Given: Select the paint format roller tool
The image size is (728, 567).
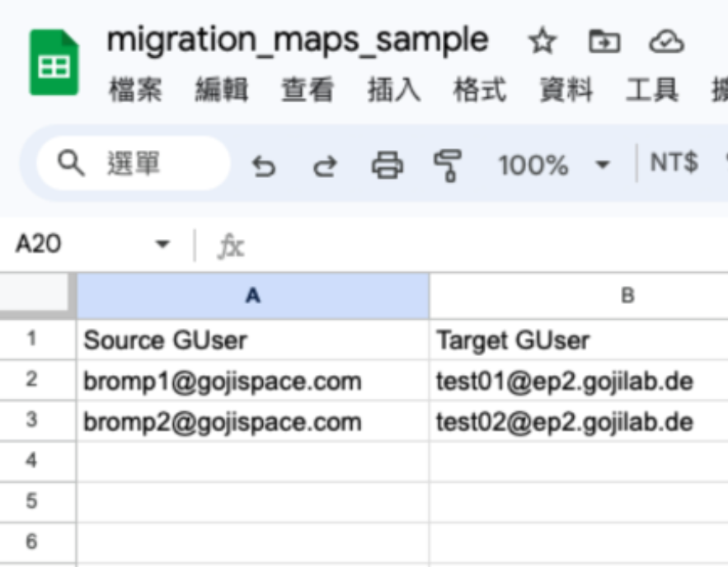Looking at the screenshot, I should [447, 165].
